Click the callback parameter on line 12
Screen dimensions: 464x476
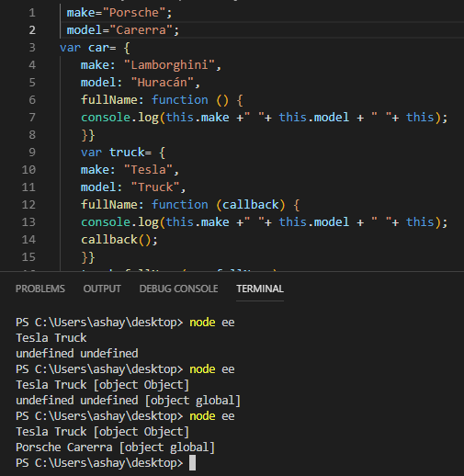(251, 205)
